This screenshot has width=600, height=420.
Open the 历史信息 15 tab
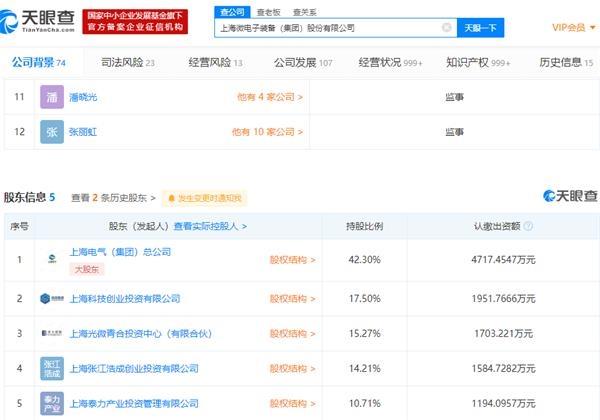click(x=566, y=62)
